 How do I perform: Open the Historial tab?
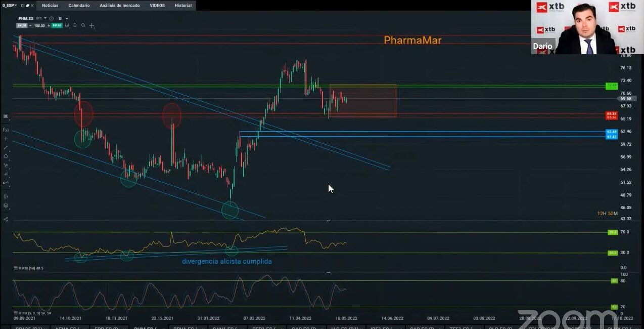click(x=183, y=6)
